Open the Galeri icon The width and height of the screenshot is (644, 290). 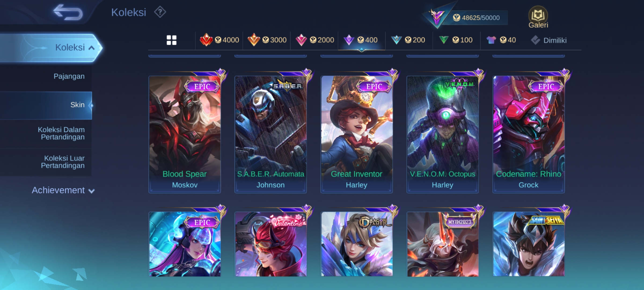[x=538, y=17]
